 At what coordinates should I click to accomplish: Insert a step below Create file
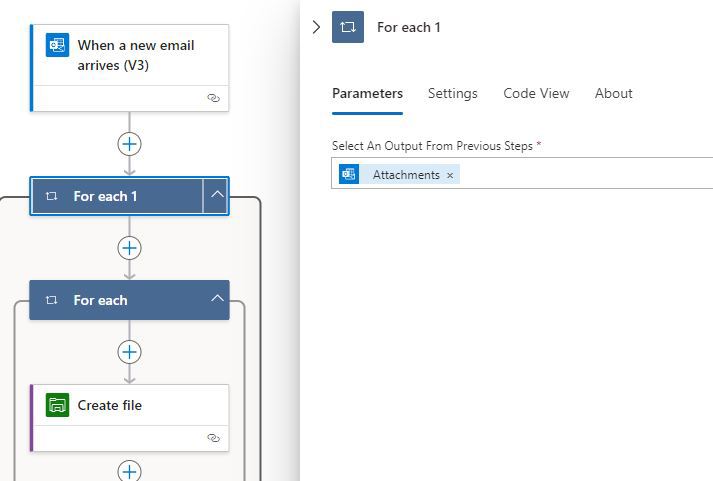(130, 471)
